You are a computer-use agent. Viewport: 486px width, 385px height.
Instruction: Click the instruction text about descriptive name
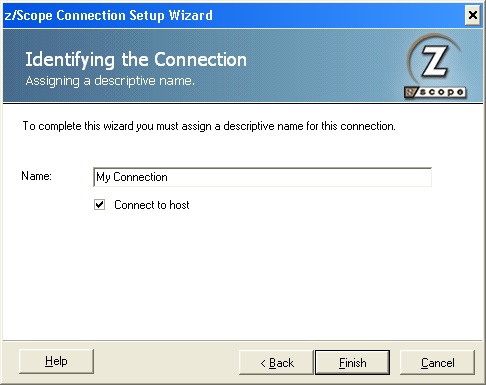coord(209,126)
